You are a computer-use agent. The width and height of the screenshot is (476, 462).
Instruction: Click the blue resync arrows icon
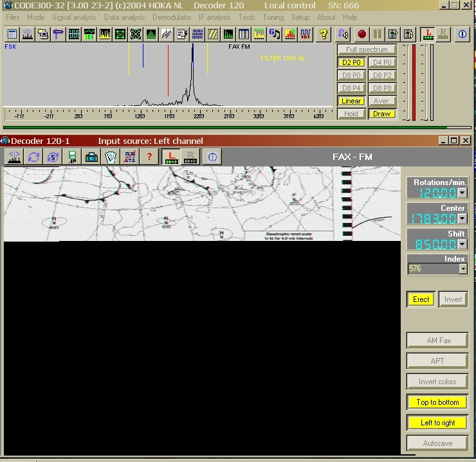coord(33,157)
